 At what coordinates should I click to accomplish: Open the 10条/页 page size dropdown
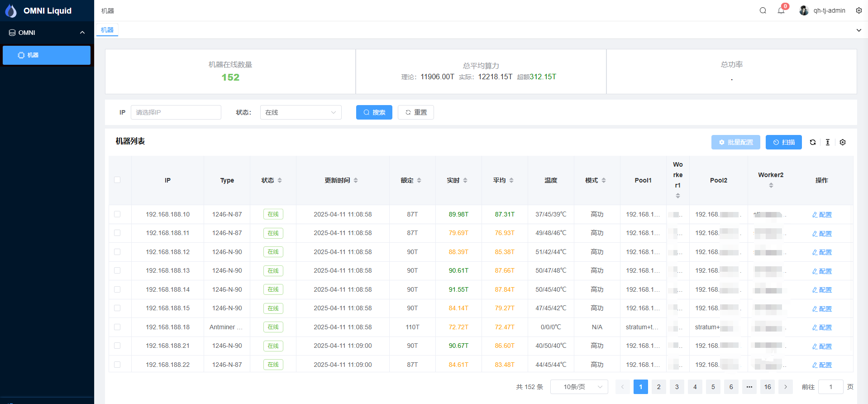(x=579, y=387)
